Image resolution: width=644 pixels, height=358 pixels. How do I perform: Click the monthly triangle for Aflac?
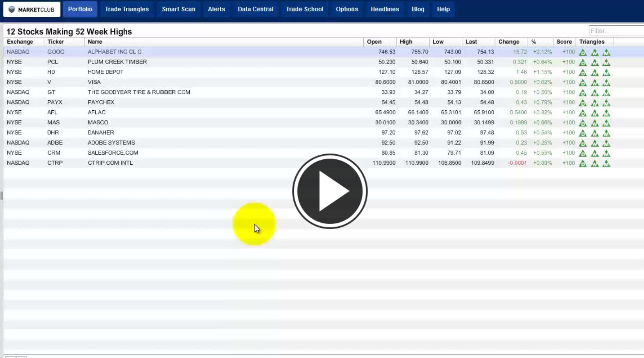click(606, 113)
